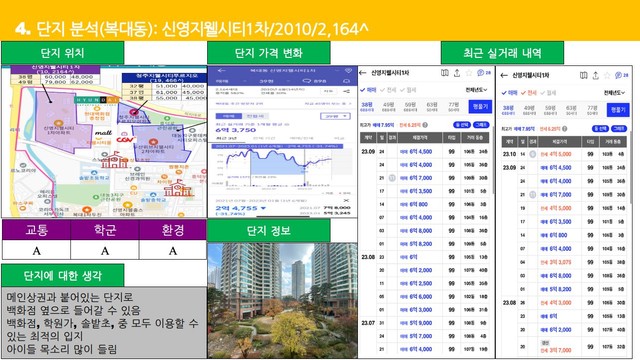Viewport: 640px width, 360px height.
Task: Click 동선택 pill in middle panel
Action: click(462, 125)
